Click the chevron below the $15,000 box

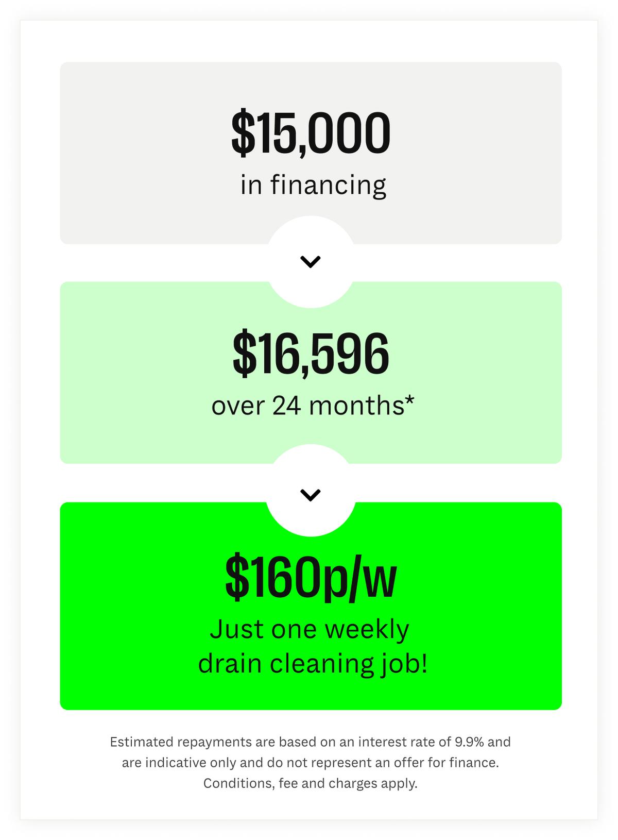[311, 262]
